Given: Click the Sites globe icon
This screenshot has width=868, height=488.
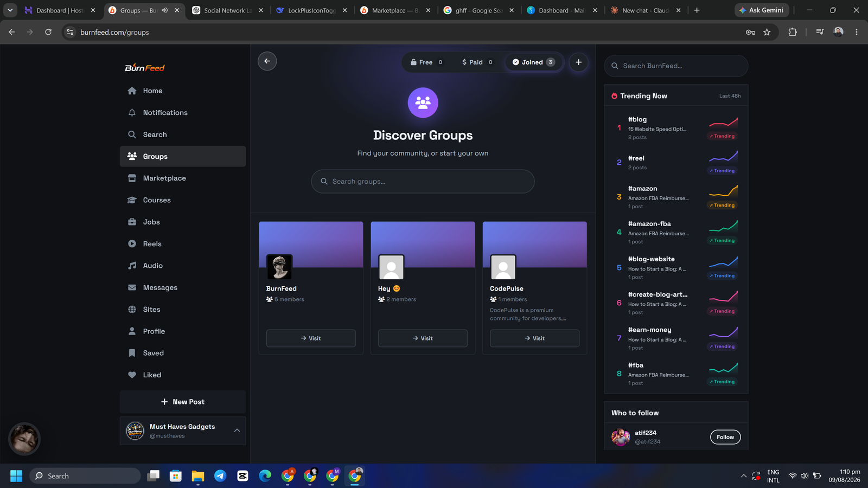Looking at the screenshot, I should coord(132,310).
